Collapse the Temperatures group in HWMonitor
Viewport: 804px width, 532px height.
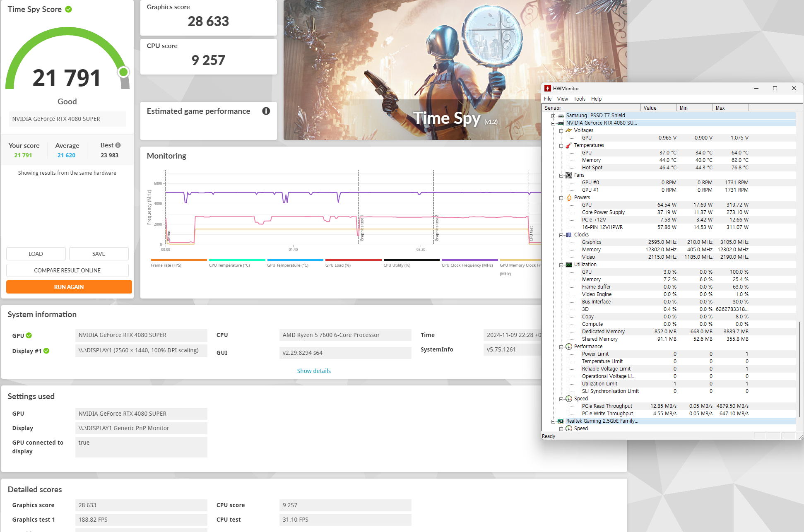561,146
